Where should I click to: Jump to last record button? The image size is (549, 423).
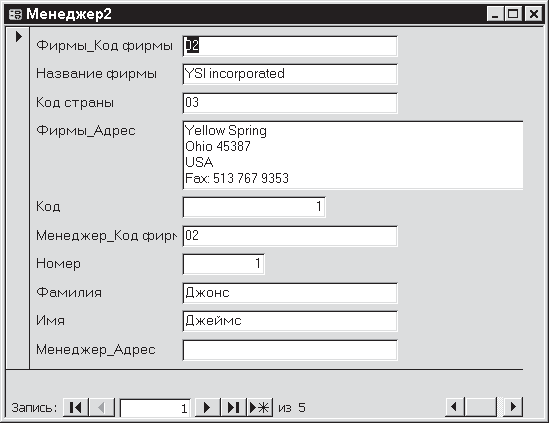tap(234, 407)
